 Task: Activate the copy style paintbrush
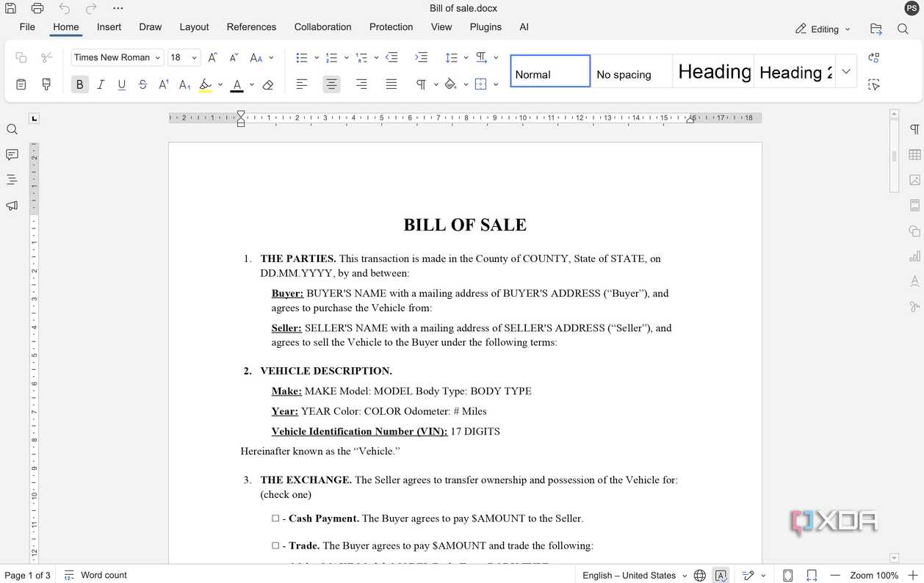click(47, 84)
